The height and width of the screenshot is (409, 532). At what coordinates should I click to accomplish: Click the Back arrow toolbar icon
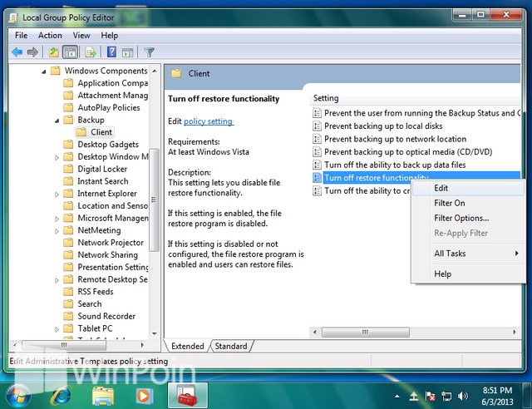(17, 52)
